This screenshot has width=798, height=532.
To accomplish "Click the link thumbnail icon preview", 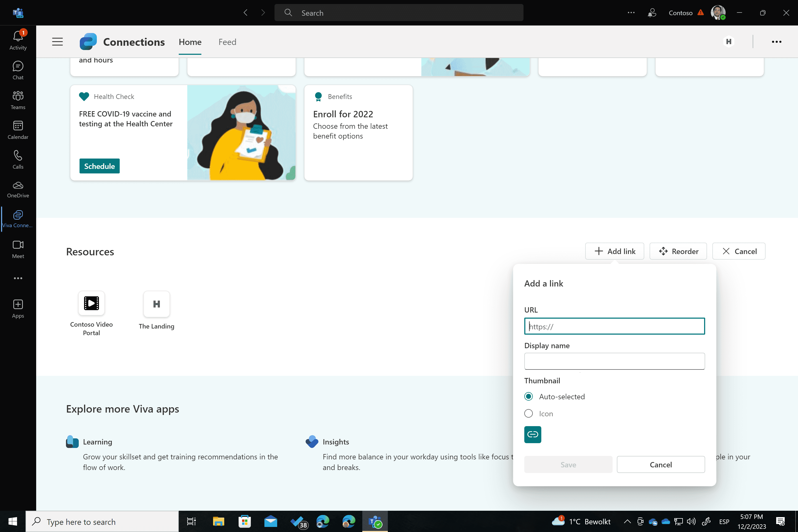I will (532, 435).
